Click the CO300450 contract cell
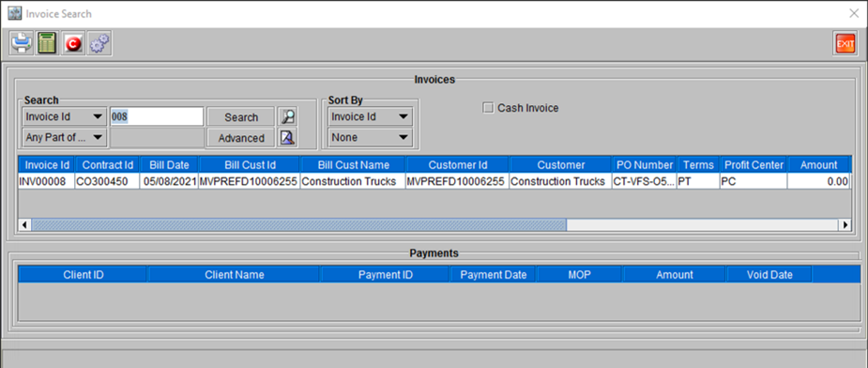This screenshot has width=868, height=368. 107,181
